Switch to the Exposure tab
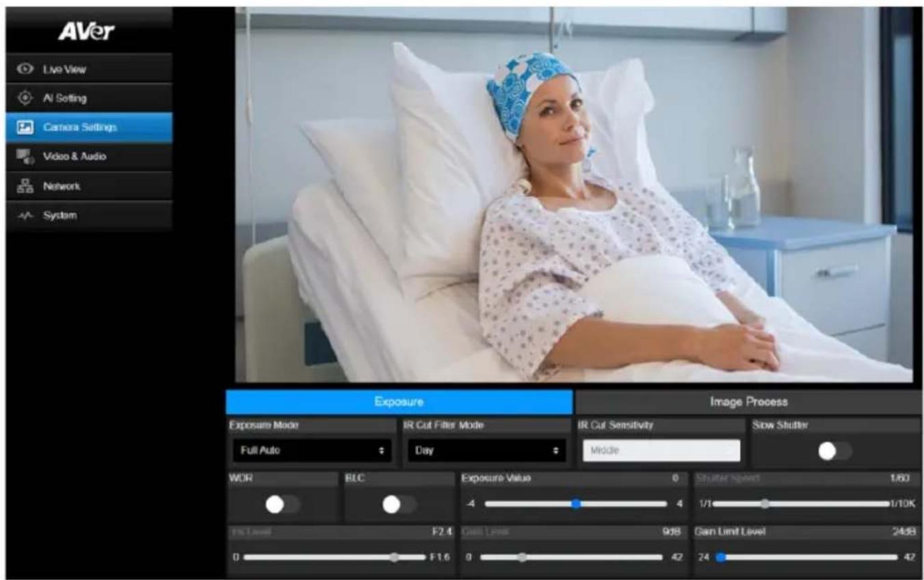Viewport: 924px width, 580px height. coord(399,402)
